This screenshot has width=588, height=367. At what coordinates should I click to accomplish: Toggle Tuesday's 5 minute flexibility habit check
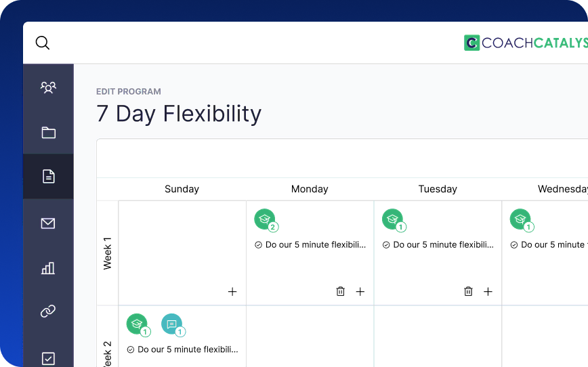click(386, 245)
